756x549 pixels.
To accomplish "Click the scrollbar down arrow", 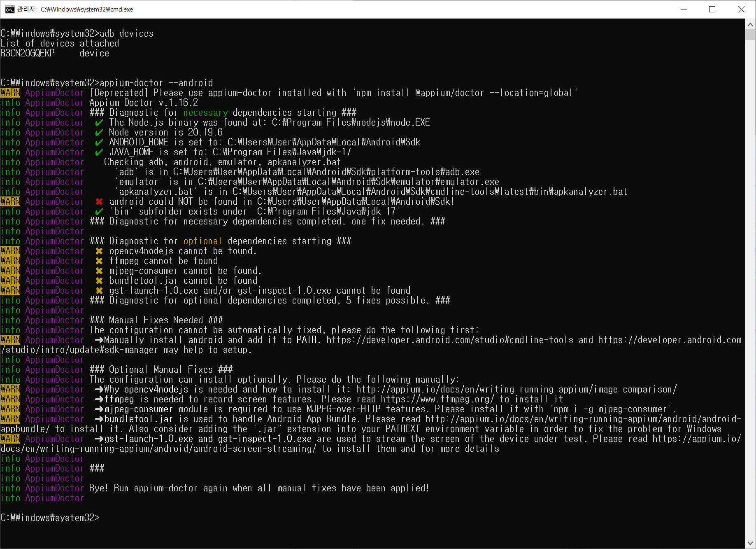I will tap(750, 543).
